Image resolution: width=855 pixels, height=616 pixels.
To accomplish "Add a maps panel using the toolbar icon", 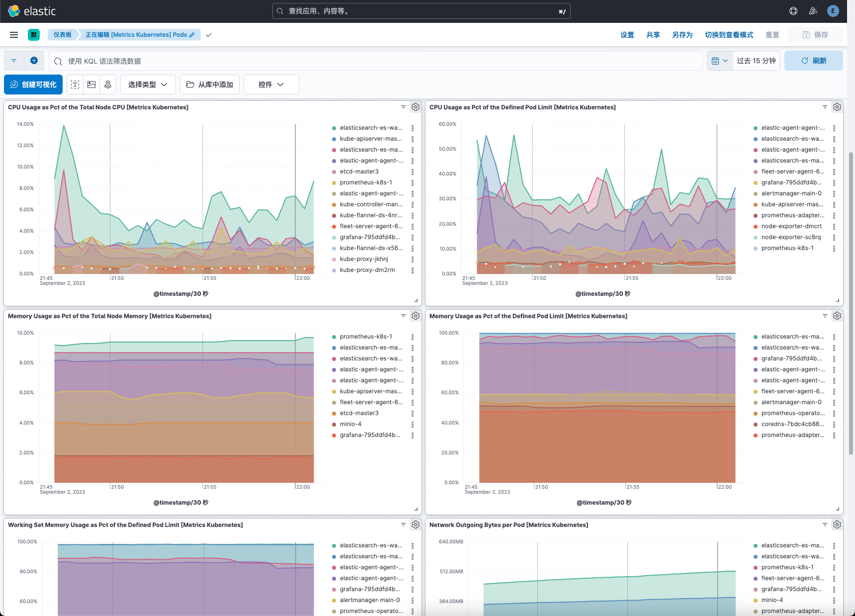I will (108, 85).
